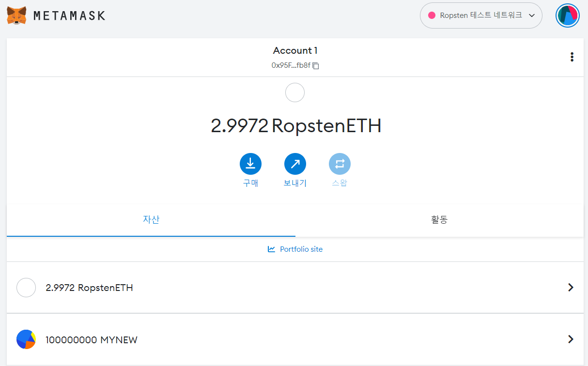This screenshot has width=588, height=366.
Task: Open the 2.9972 RopstenETH asset row
Action: coord(295,288)
